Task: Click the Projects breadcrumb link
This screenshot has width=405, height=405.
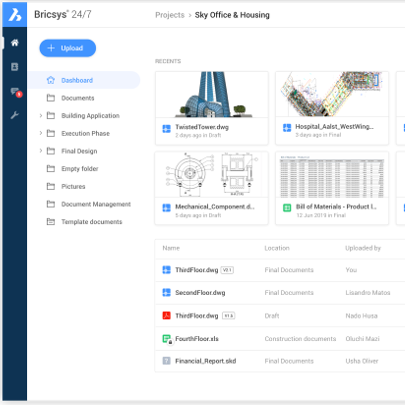Action: tap(170, 15)
